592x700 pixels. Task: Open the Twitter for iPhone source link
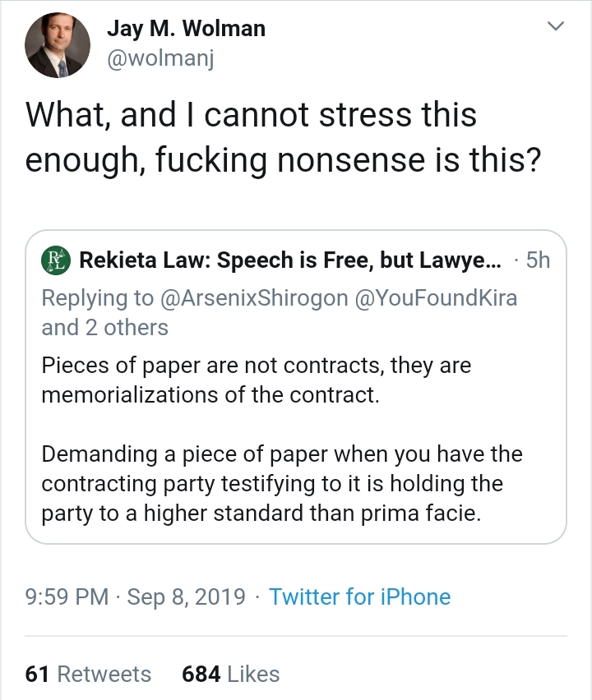(359, 596)
